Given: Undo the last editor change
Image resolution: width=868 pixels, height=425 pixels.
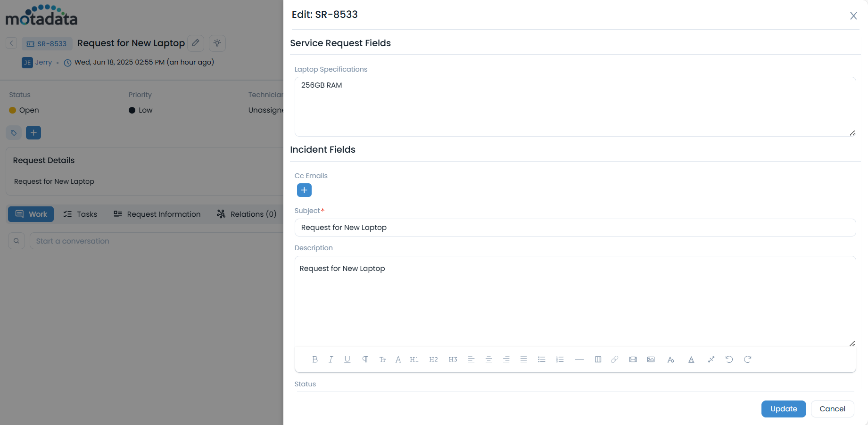Looking at the screenshot, I should [729, 360].
